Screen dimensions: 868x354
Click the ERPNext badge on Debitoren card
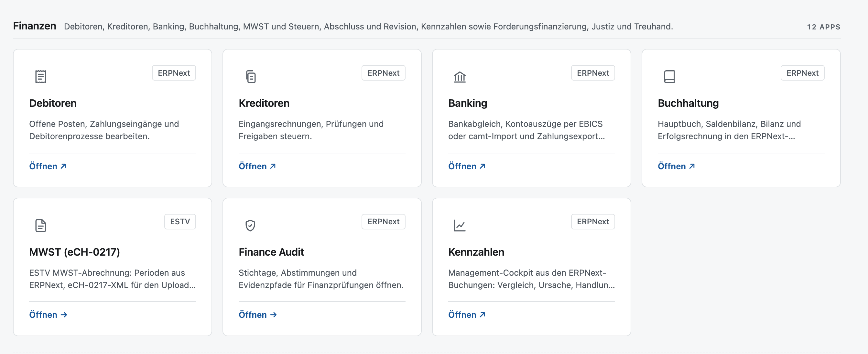click(174, 73)
